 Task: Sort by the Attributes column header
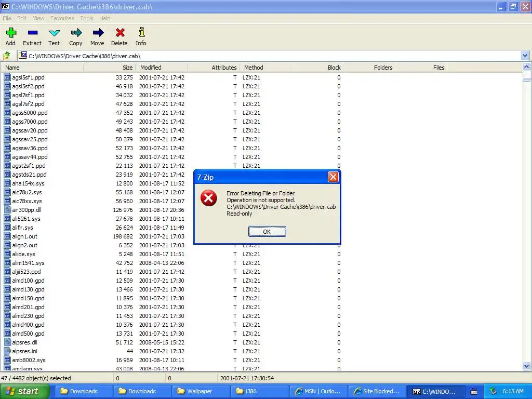tap(214, 68)
